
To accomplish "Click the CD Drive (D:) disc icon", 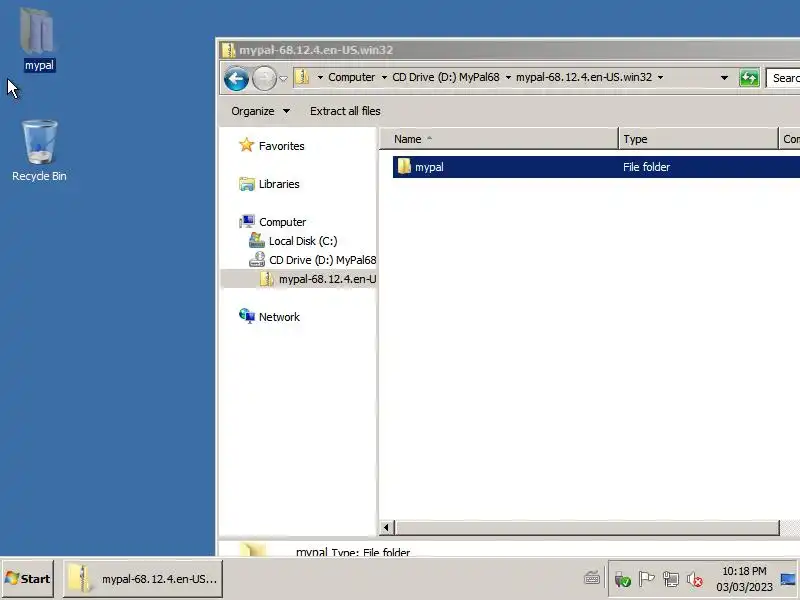I will point(257,259).
